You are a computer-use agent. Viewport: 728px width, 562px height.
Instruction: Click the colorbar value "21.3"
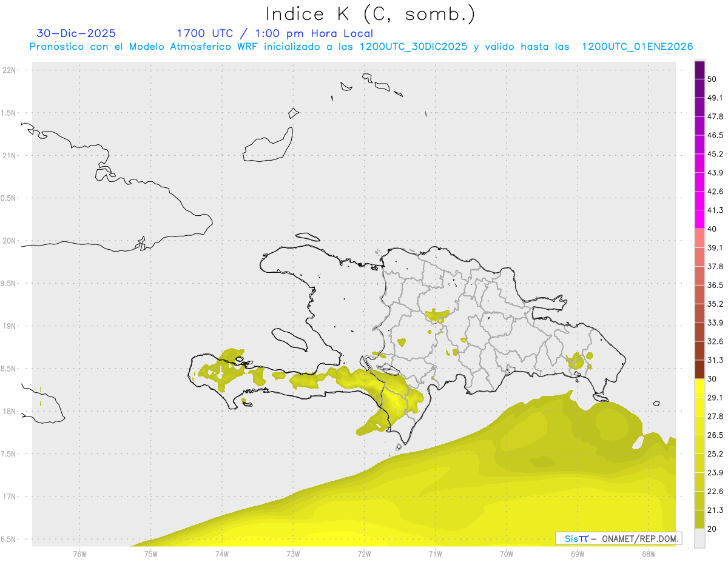(x=715, y=510)
